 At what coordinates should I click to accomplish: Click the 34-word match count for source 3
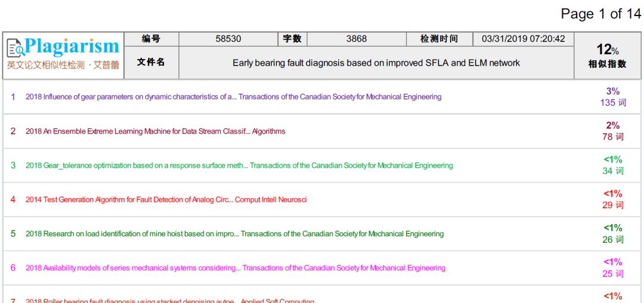pyautogui.click(x=612, y=171)
